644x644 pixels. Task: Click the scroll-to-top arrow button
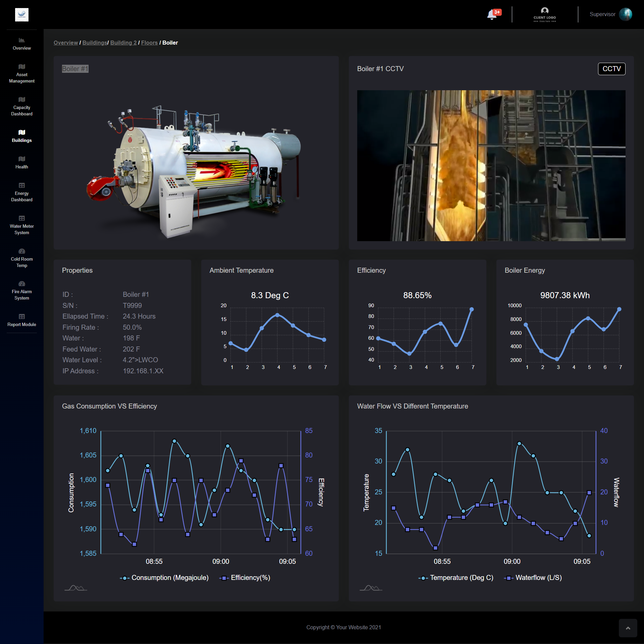tap(628, 628)
